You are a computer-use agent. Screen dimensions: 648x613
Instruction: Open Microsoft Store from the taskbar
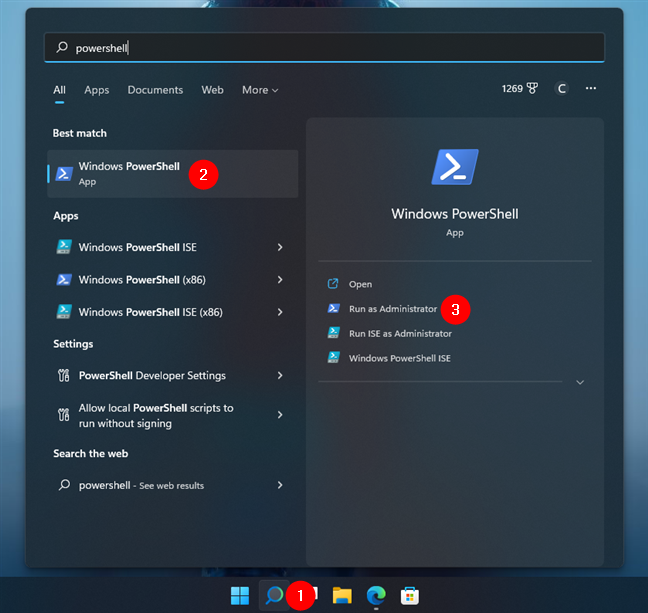pyautogui.click(x=410, y=596)
